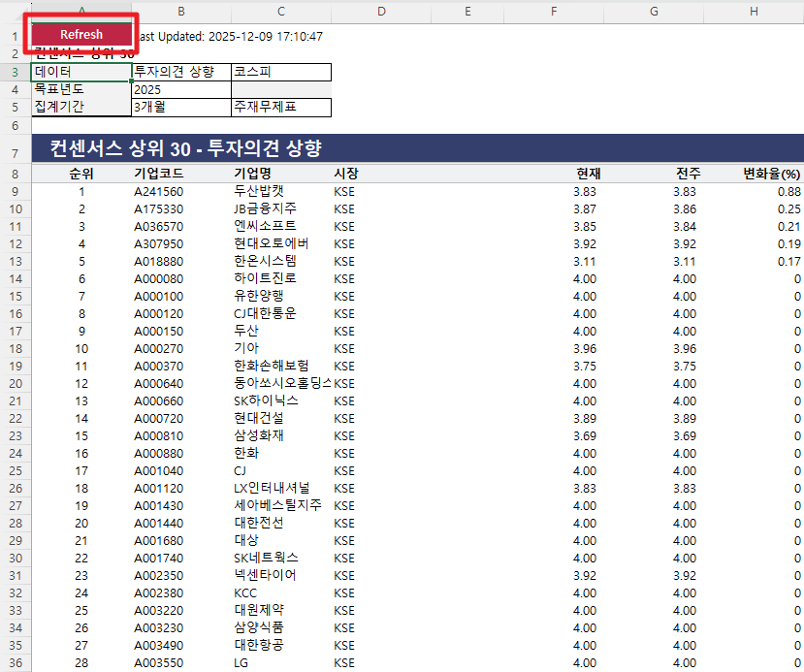Select the column B header
Viewport: 804px width, 672px height.
click(x=180, y=11)
